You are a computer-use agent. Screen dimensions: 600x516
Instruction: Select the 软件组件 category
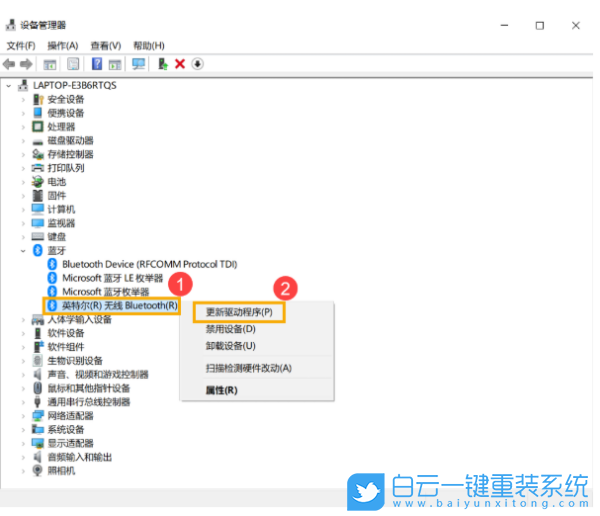pyautogui.click(x=65, y=347)
